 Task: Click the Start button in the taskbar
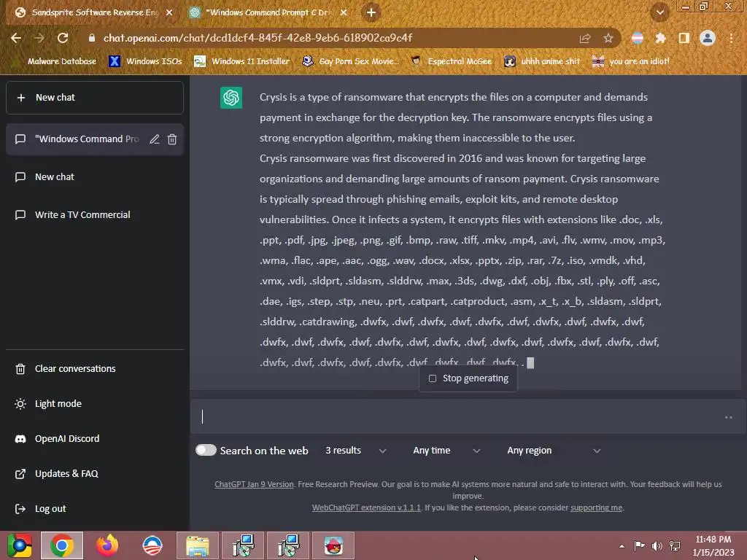tap(19, 545)
